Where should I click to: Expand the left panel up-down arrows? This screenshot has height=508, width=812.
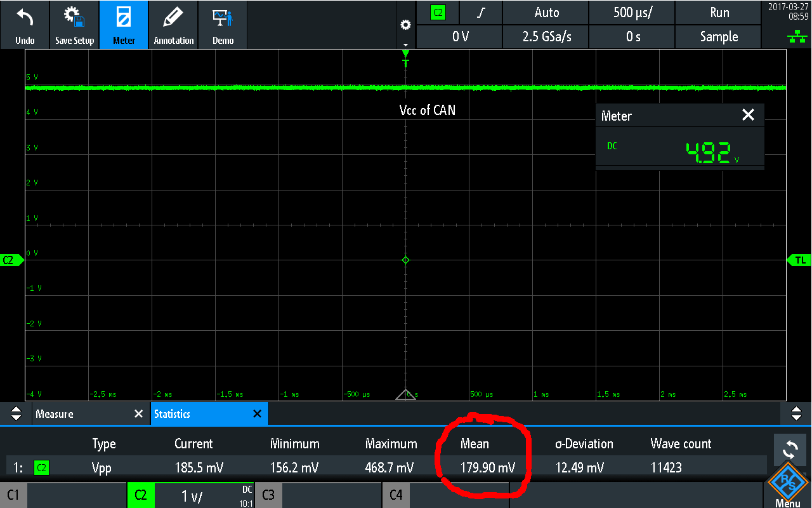(x=16, y=414)
